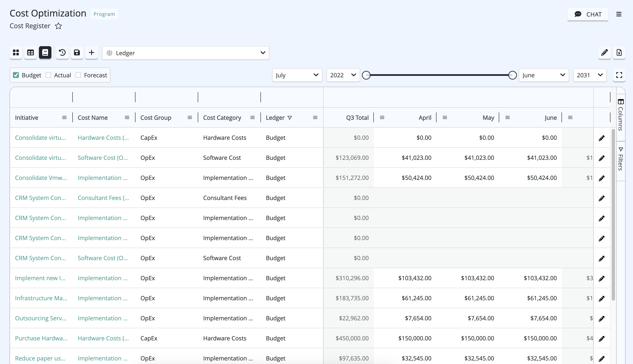Screen dimensions: 633x364
Task: Switch to the card grid view icon
Action: [16, 53]
